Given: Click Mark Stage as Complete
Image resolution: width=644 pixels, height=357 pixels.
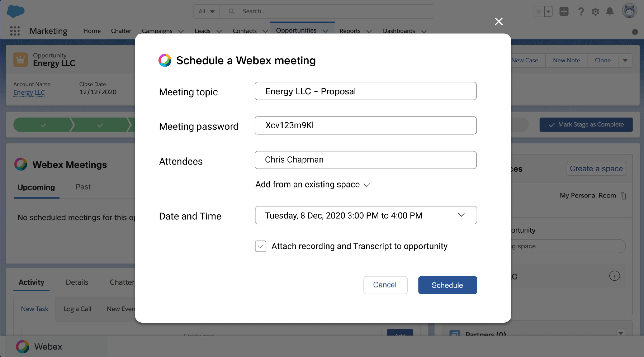Looking at the screenshot, I should [x=586, y=125].
